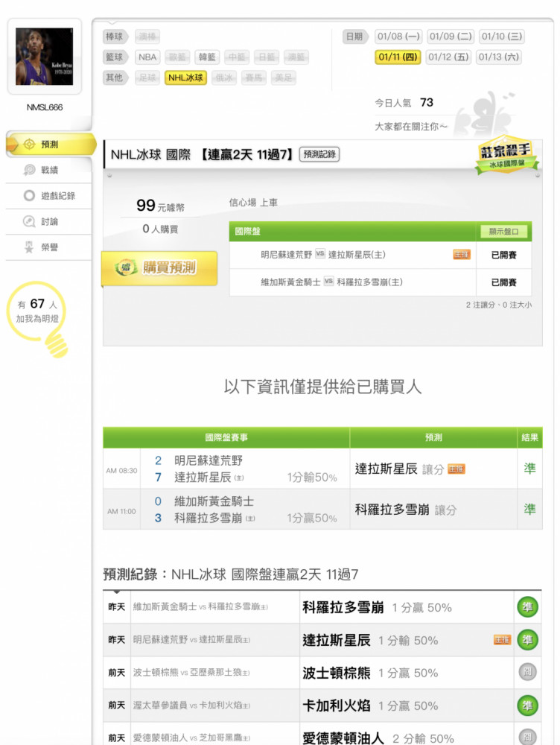Select the 美足 filter
The width and height of the screenshot is (560, 745).
click(x=284, y=77)
